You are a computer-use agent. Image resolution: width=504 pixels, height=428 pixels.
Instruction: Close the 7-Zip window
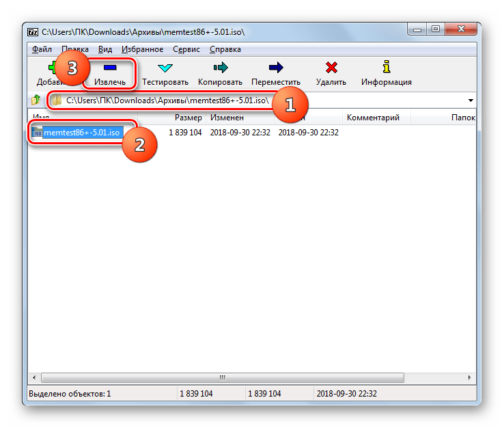point(461,29)
